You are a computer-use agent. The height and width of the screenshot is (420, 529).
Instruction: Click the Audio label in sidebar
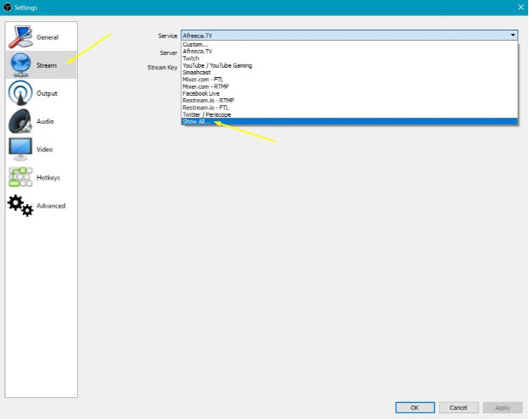[x=45, y=121]
